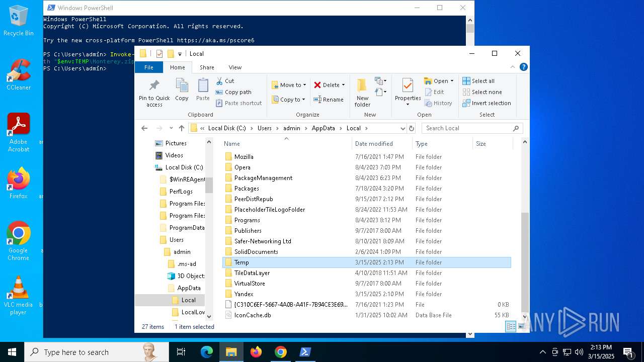This screenshot has width=644, height=362.
Task: Click AppData in address breadcrumb
Action: tap(323, 128)
